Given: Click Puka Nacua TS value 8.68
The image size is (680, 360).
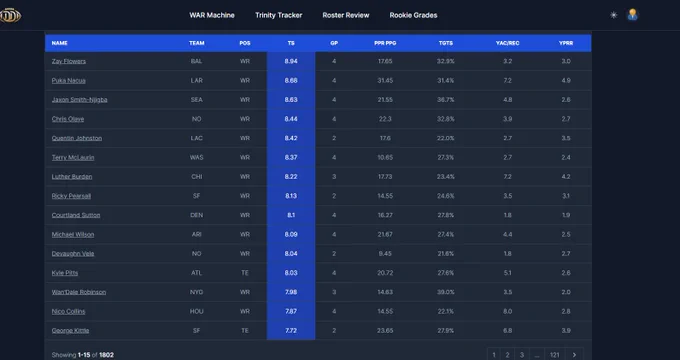Looking at the screenshot, I should [x=291, y=80].
